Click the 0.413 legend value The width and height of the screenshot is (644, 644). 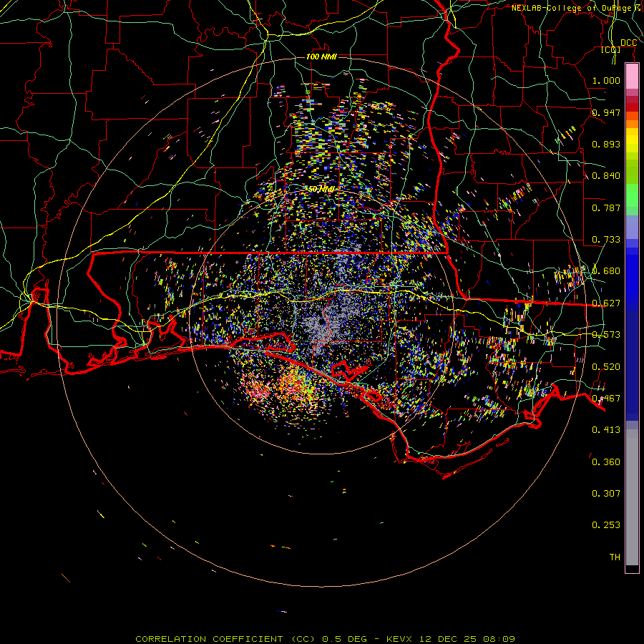pyautogui.click(x=606, y=430)
